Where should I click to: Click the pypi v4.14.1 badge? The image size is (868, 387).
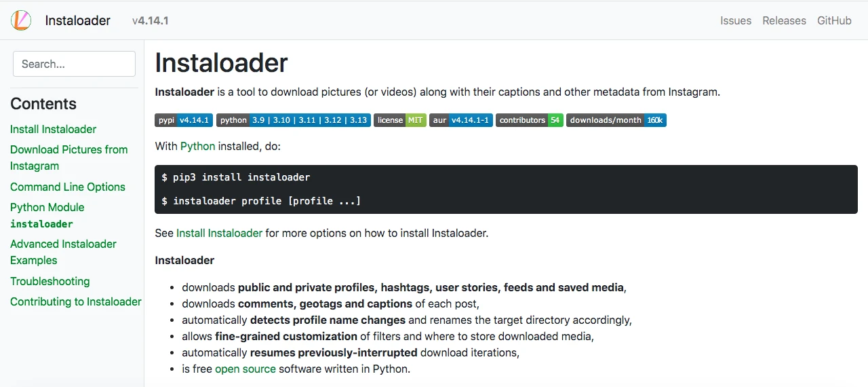184,120
